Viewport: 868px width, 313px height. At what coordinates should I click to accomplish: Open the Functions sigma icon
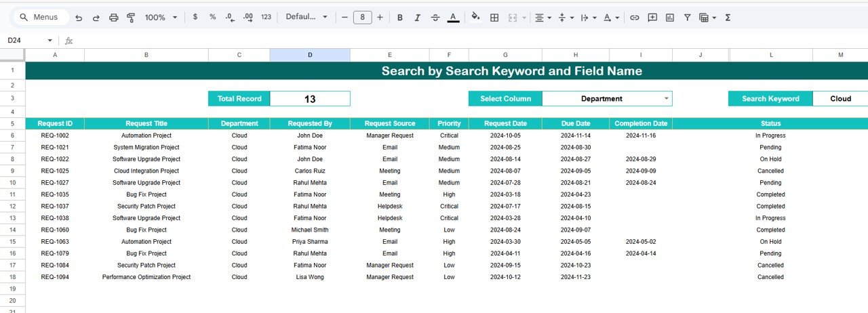click(728, 18)
